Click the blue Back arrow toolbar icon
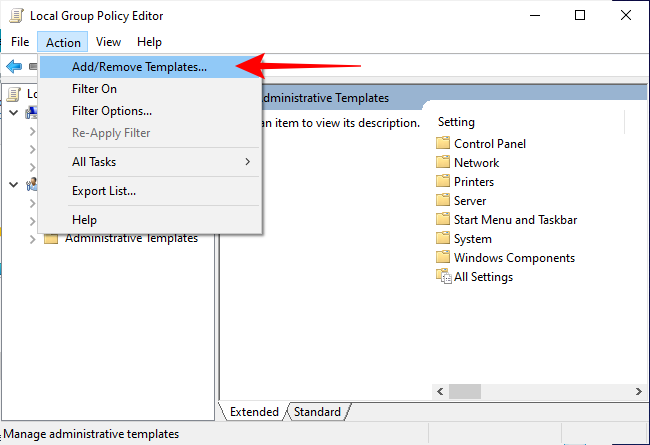The width and height of the screenshot is (650, 445). (x=14, y=66)
